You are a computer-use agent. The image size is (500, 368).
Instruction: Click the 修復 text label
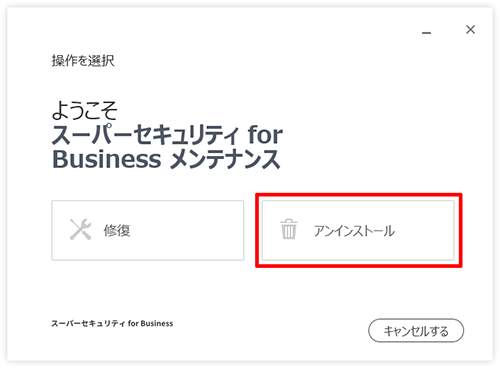[117, 230]
